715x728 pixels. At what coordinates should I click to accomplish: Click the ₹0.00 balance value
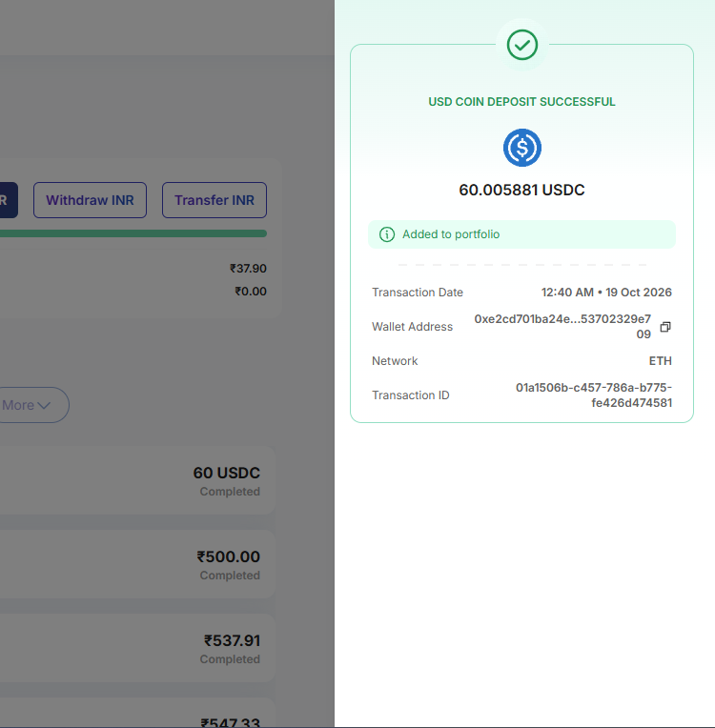251,292
